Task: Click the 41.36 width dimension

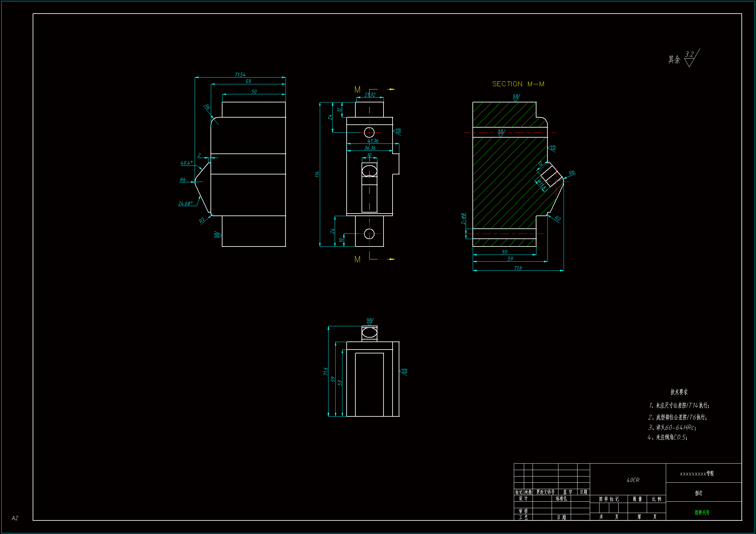Action: tap(373, 141)
